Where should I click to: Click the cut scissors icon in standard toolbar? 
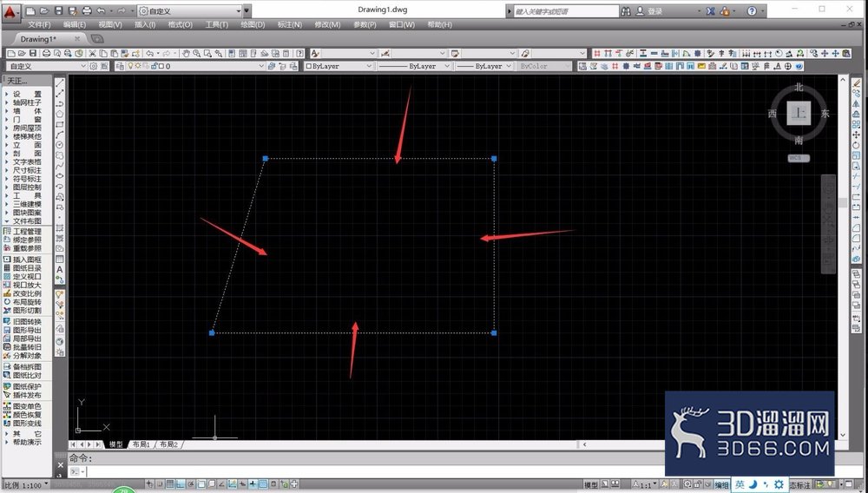(93, 53)
